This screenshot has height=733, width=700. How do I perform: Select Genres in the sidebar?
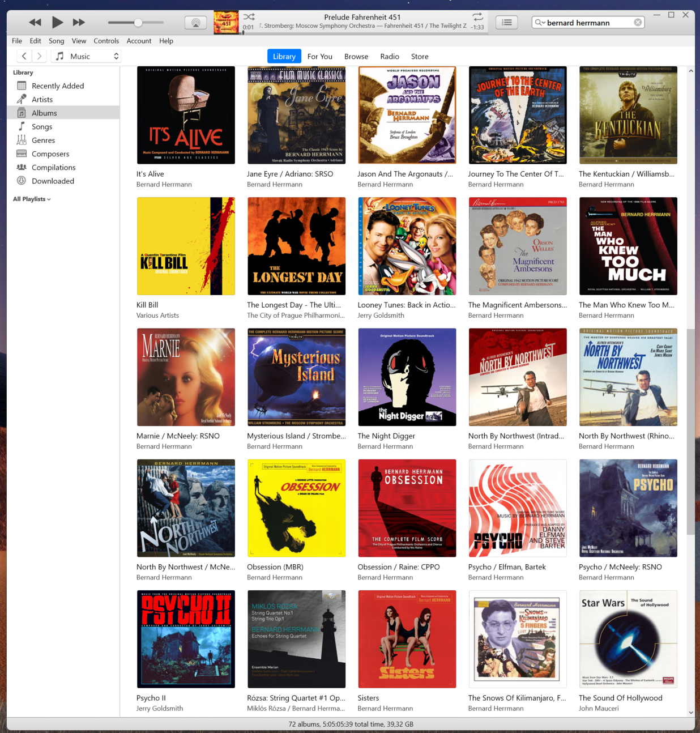click(x=63, y=140)
